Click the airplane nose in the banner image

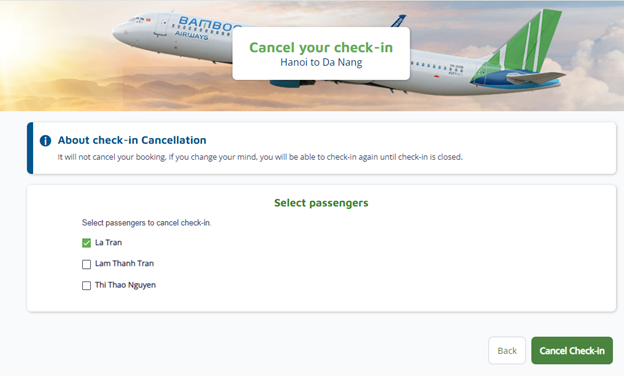pos(120,33)
